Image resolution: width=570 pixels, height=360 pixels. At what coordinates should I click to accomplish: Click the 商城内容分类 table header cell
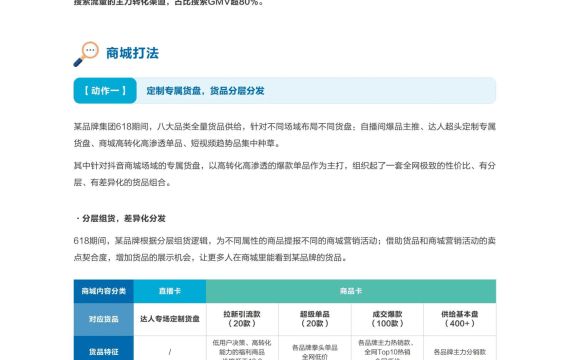point(104,291)
